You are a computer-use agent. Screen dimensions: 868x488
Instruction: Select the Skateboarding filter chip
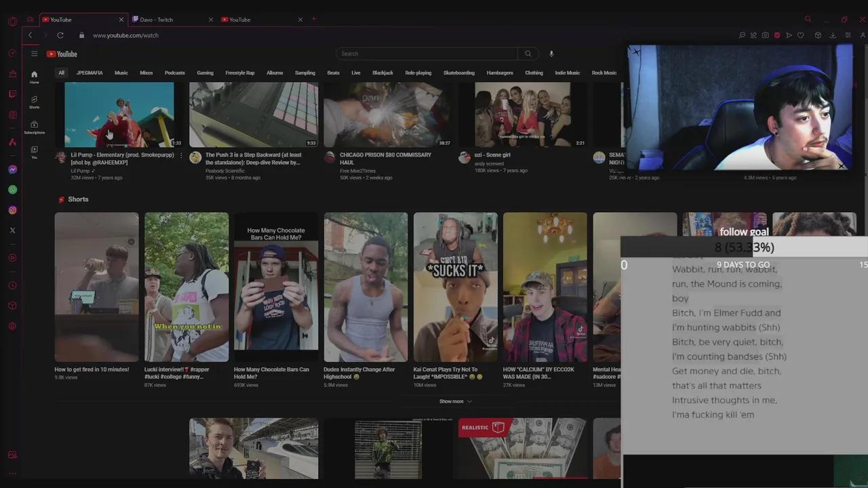coord(459,73)
